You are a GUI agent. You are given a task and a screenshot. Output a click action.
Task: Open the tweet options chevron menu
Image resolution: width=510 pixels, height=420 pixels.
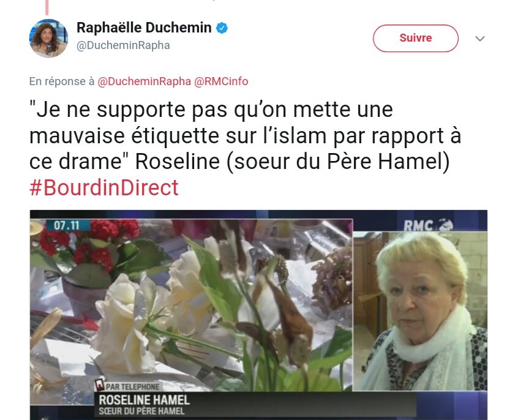pos(480,39)
